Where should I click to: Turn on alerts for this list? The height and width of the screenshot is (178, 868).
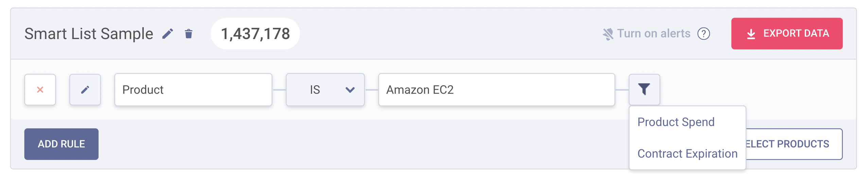click(653, 34)
